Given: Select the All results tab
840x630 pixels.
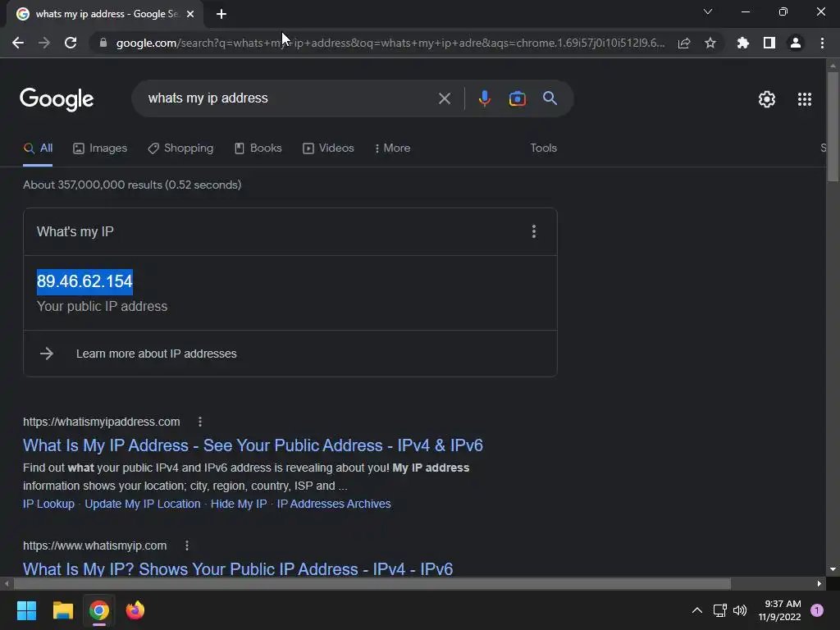Looking at the screenshot, I should point(38,148).
